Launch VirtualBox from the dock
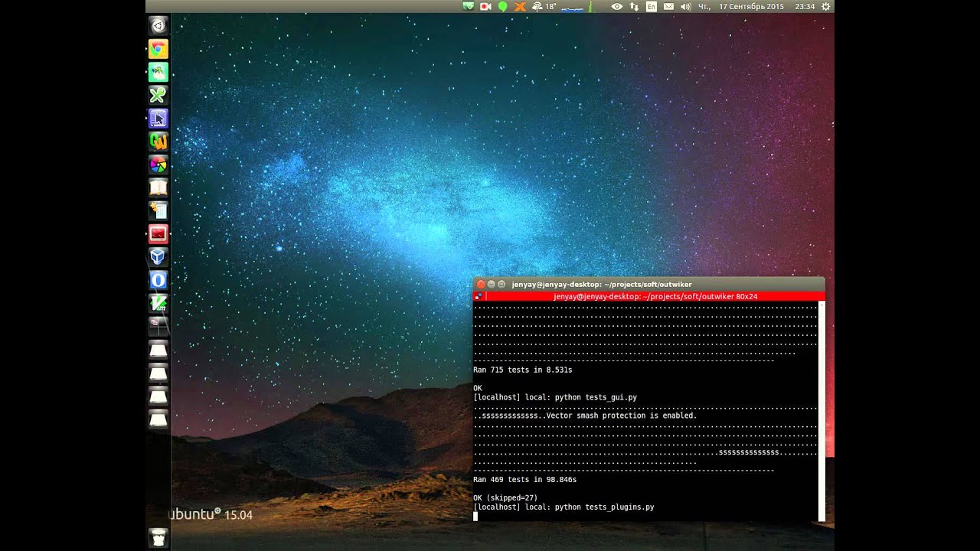This screenshot has height=551, width=980. click(158, 256)
